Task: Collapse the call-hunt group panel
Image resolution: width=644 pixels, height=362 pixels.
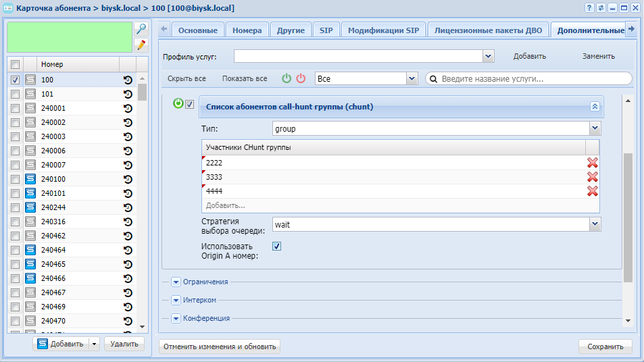Action: pos(595,107)
